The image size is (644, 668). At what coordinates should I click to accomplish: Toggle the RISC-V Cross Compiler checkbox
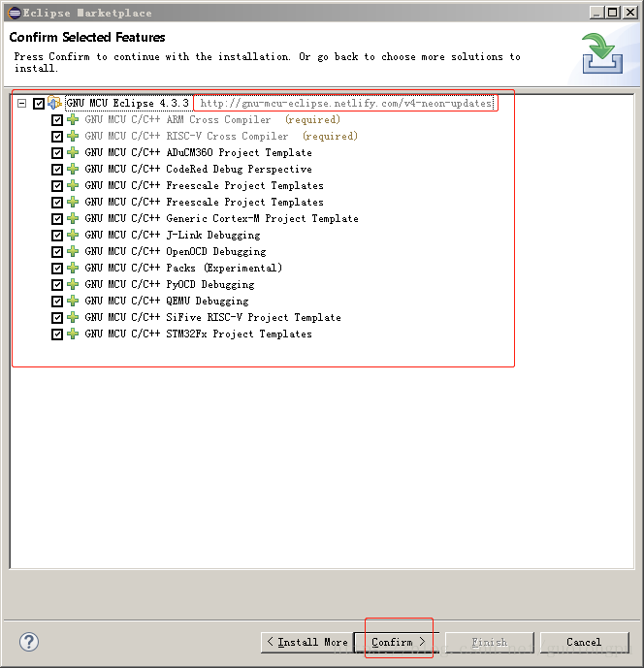[56, 137]
